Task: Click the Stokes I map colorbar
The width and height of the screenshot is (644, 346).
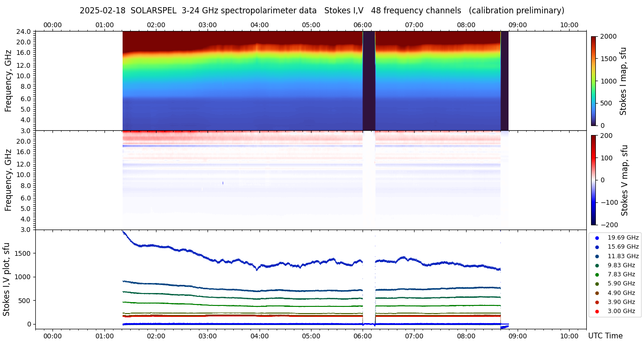Action: 593,81
